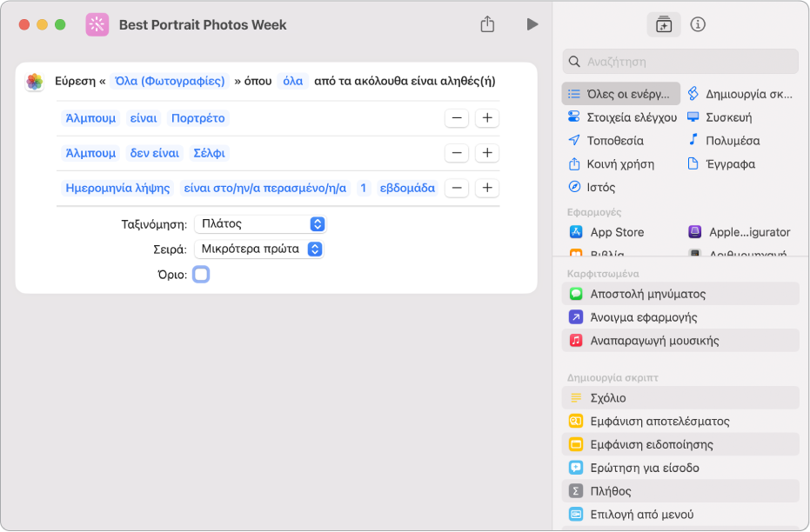Add Αποστολή μηνύματος action

pyautogui.click(x=680, y=294)
